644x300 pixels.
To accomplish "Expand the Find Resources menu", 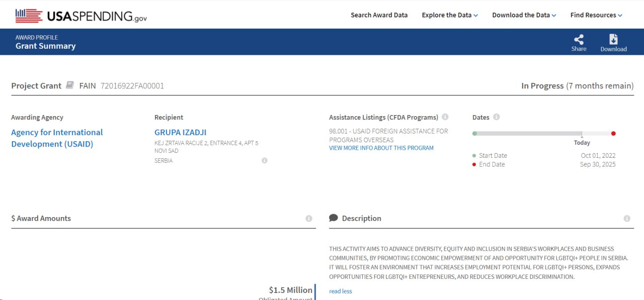I will click(596, 15).
